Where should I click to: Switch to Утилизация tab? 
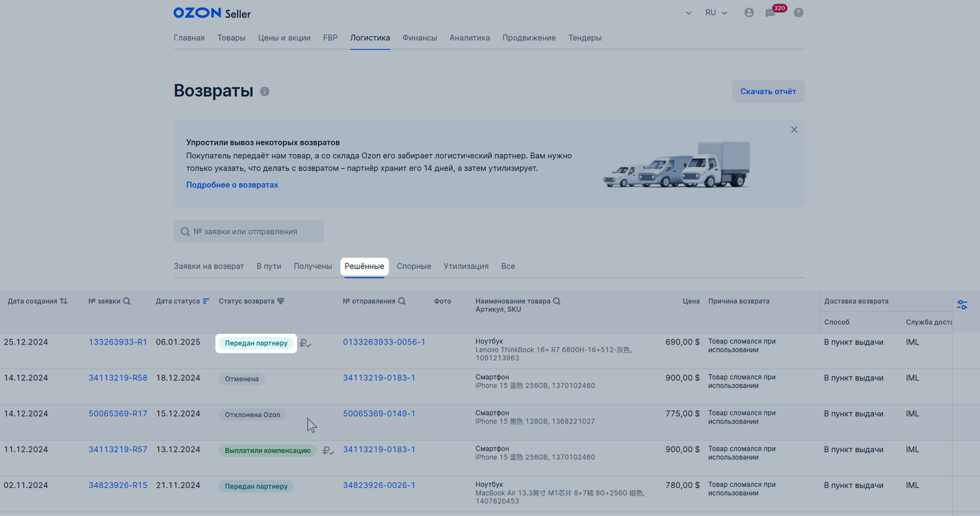[x=466, y=266]
